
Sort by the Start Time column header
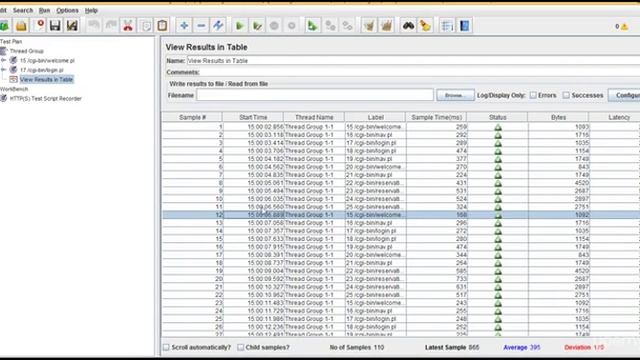(253, 117)
